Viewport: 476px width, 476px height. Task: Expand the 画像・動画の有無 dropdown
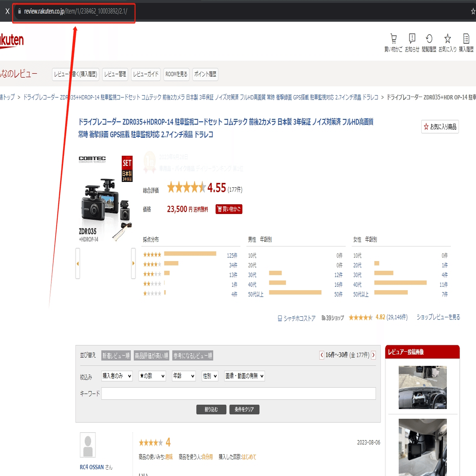click(245, 376)
